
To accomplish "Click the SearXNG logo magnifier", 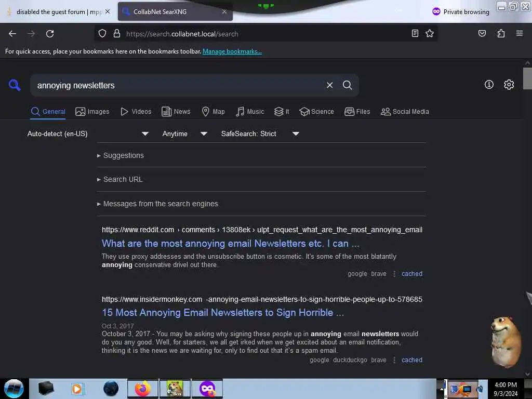I will [15, 85].
